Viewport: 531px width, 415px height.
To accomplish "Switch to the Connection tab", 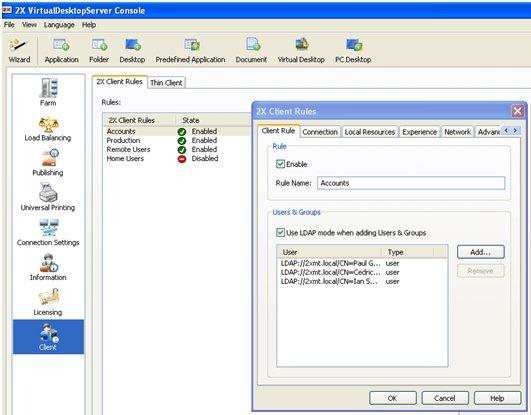I will (320, 132).
